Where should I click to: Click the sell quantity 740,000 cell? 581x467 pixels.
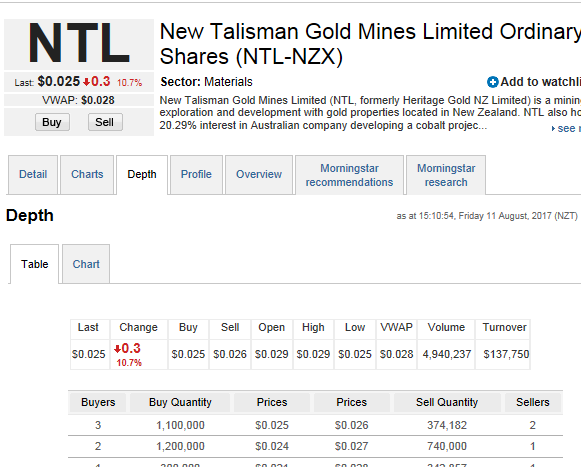click(447, 447)
